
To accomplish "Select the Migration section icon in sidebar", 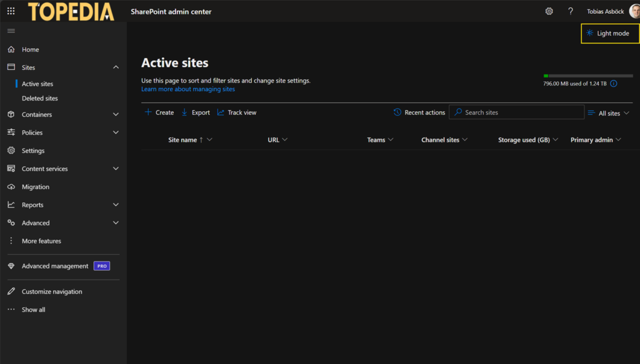I will pos(10,186).
